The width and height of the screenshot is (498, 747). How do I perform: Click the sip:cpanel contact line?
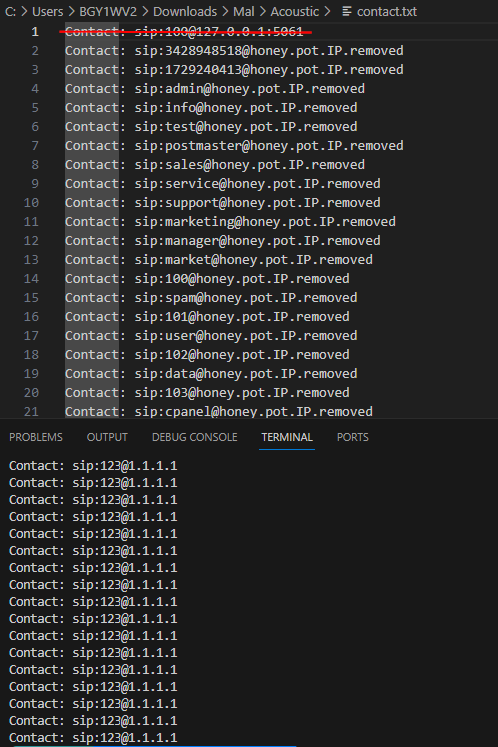point(219,412)
